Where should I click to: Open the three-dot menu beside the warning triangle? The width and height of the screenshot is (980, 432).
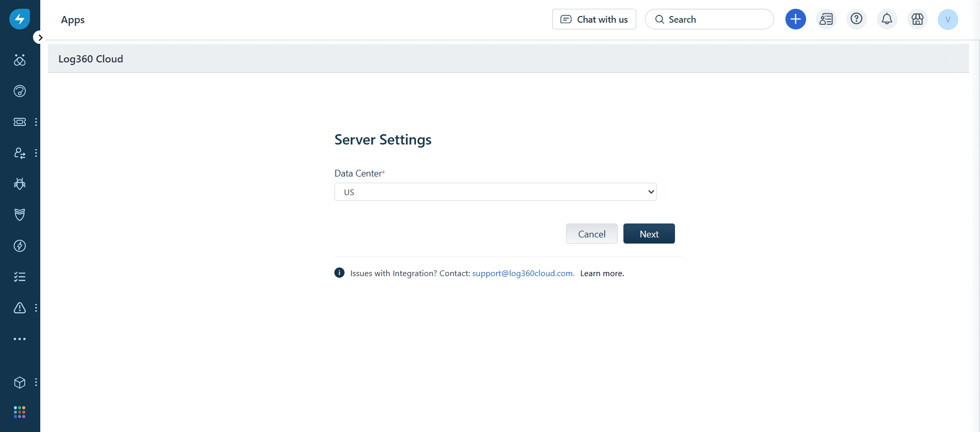tap(36, 308)
